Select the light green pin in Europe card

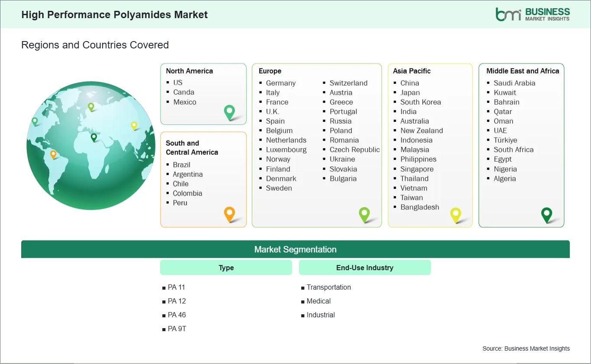tap(364, 214)
